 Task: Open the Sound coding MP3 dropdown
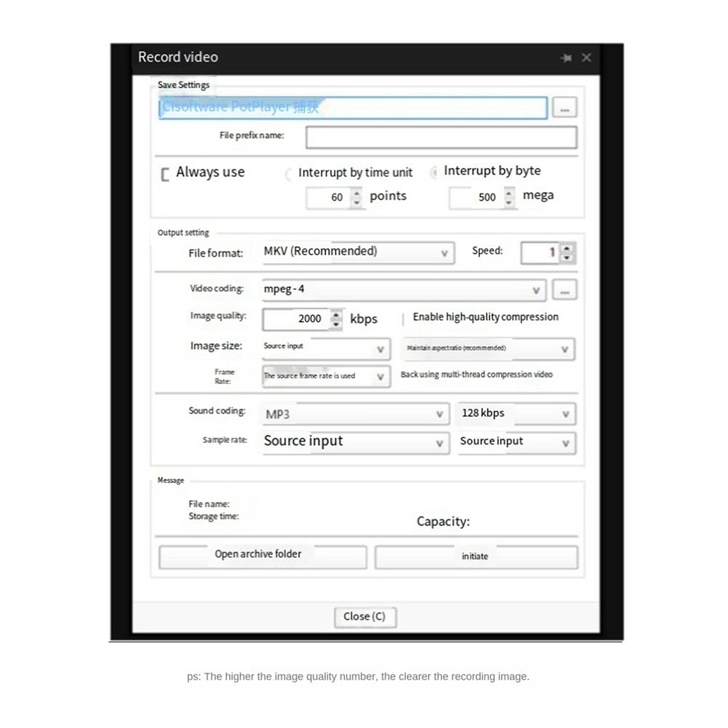tap(356, 414)
